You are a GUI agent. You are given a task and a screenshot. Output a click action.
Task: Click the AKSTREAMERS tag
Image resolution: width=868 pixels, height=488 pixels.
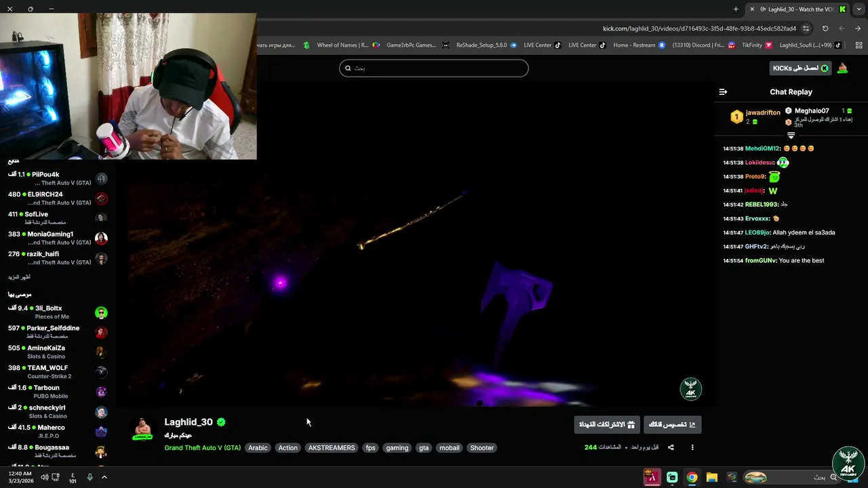(x=332, y=448)
